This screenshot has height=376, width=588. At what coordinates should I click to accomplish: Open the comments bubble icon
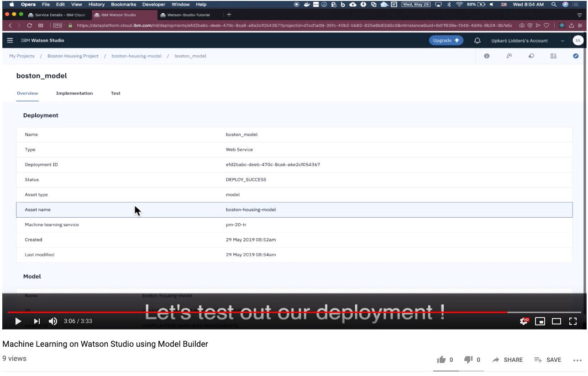click(531, 56)
